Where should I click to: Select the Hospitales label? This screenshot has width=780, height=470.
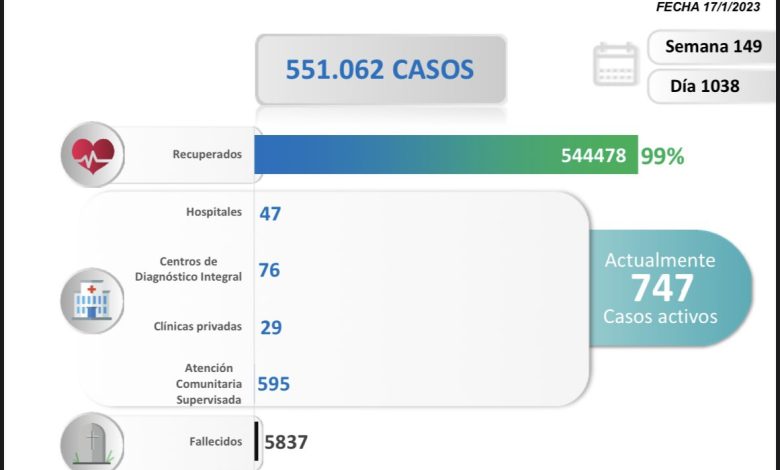point(213,212)
